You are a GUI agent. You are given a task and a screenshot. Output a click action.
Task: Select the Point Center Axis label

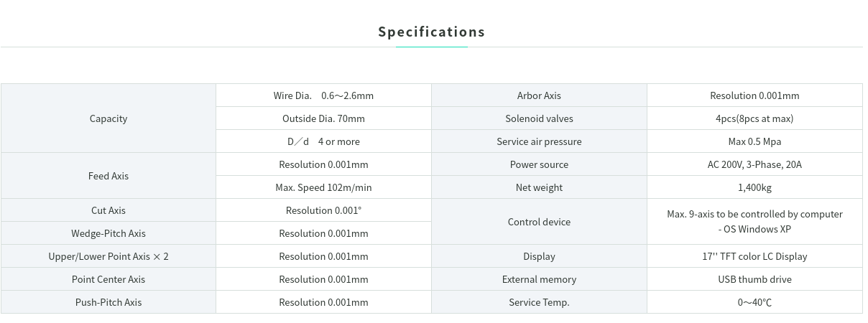[x=108, y=279]
